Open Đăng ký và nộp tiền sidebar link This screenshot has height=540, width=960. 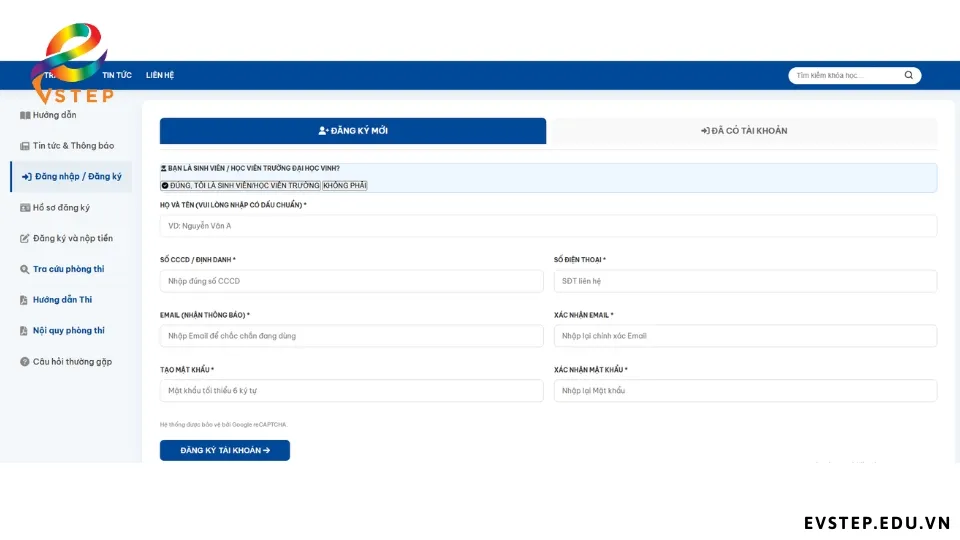[71, 238]
